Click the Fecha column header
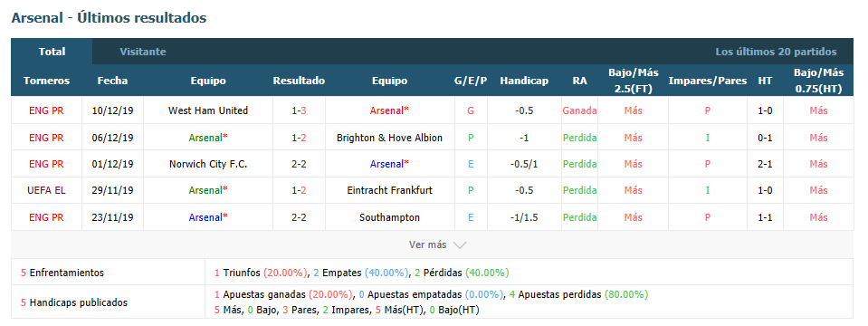868x326 pixels. point(112,81)
